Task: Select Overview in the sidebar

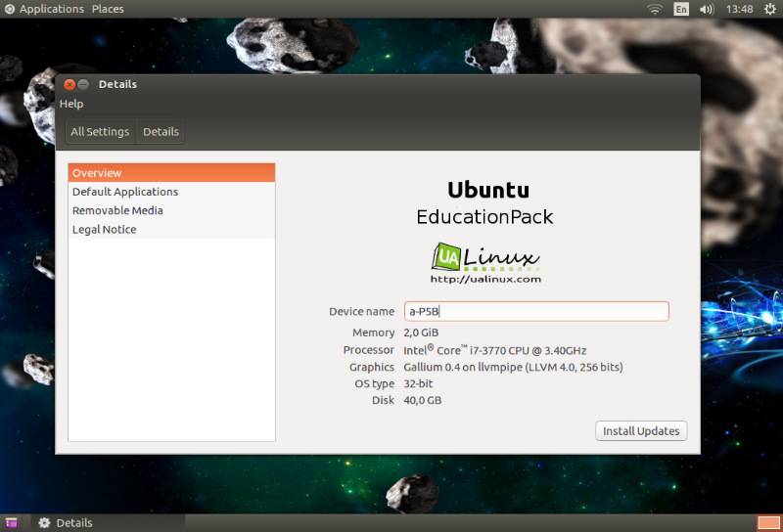Action: pyautogui.click(x=171, y=173)
